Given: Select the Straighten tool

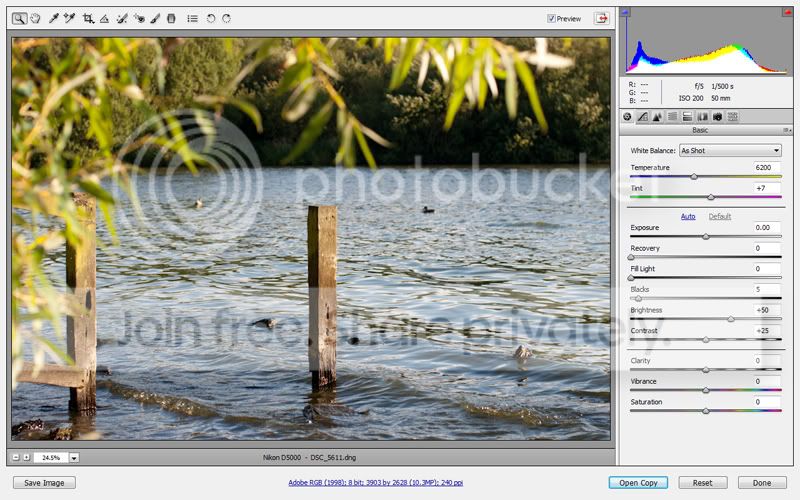Looking at the screenshot, I should click(x=104, y=18).
